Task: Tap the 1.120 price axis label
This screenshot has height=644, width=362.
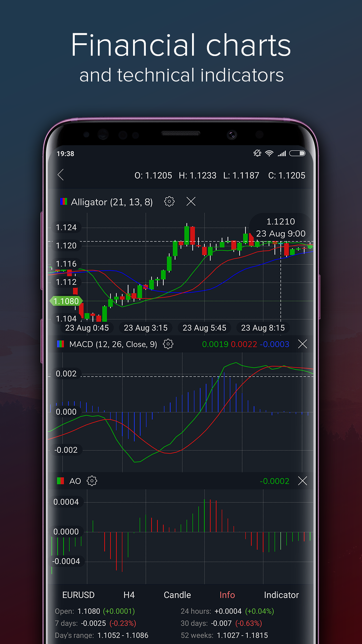Action: click(66, 246)
